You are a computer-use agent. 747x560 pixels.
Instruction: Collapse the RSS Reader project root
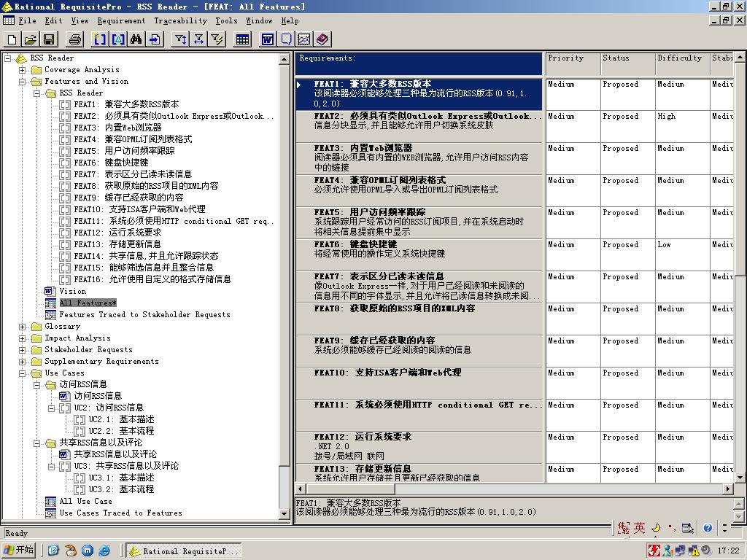click(x=7, y=58)
